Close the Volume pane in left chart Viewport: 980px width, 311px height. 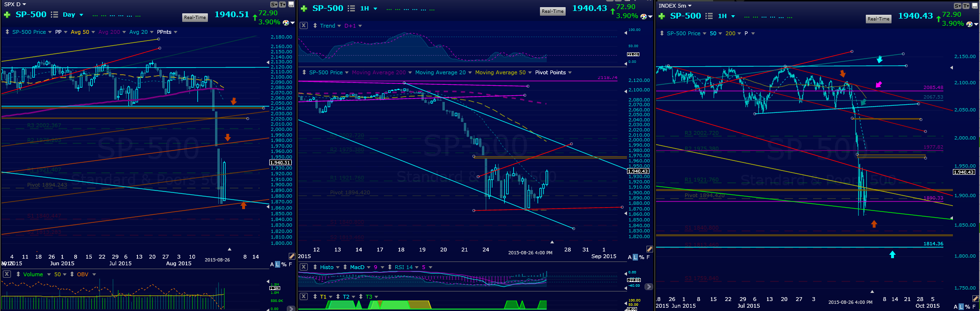pos(7,274)
